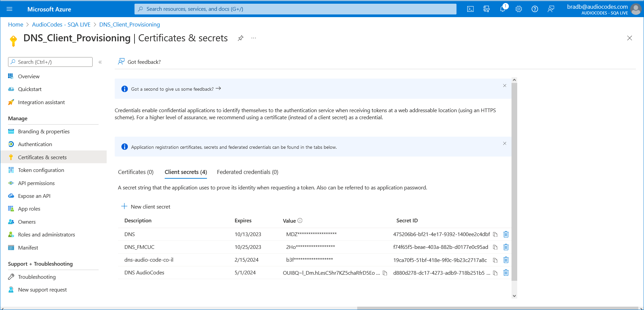The image size is (644, 310).
Task: Pin Certificates & secrets page to dashboard
Action: [x=240, y=38]
